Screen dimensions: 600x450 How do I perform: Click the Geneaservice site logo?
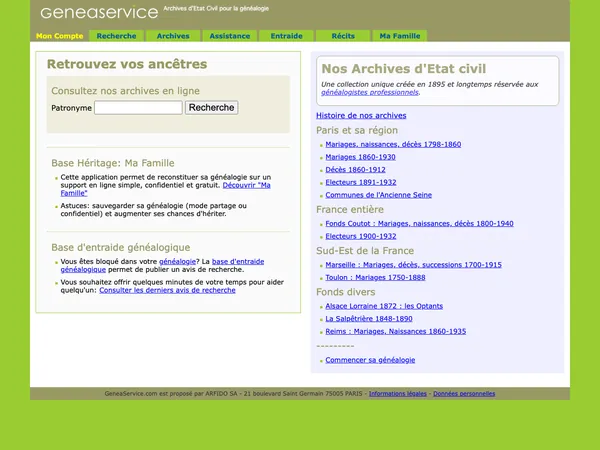click(99, 13)
